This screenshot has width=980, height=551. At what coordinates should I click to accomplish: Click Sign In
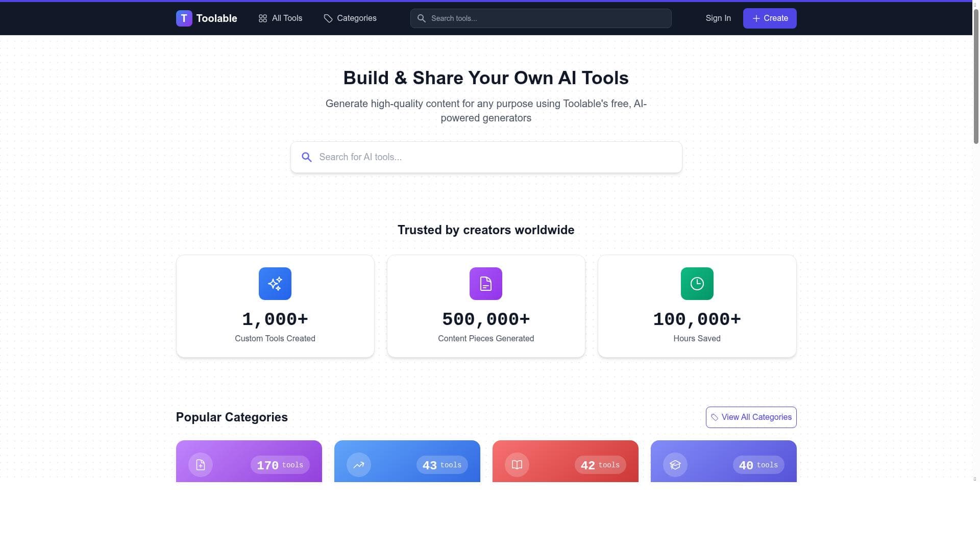[718, 18]
